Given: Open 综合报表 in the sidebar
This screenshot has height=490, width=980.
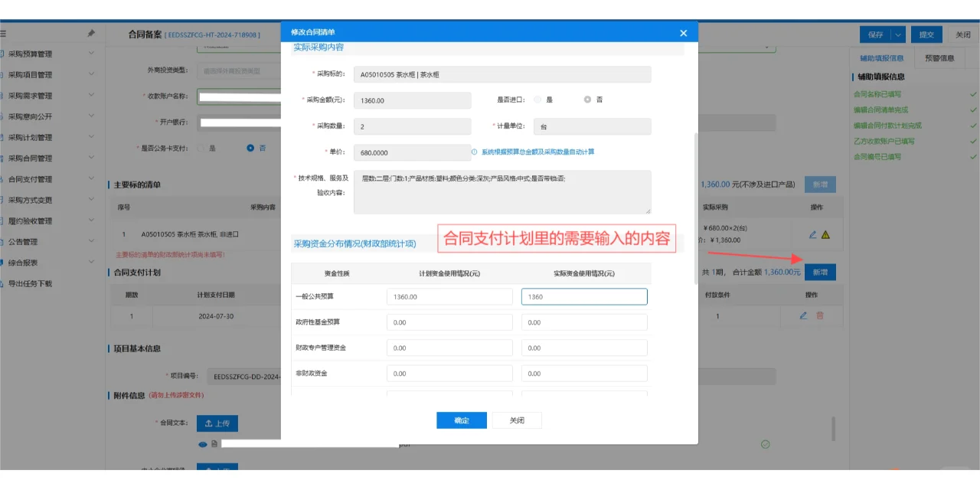Looking at the screenshot, I should coord(23,263).
